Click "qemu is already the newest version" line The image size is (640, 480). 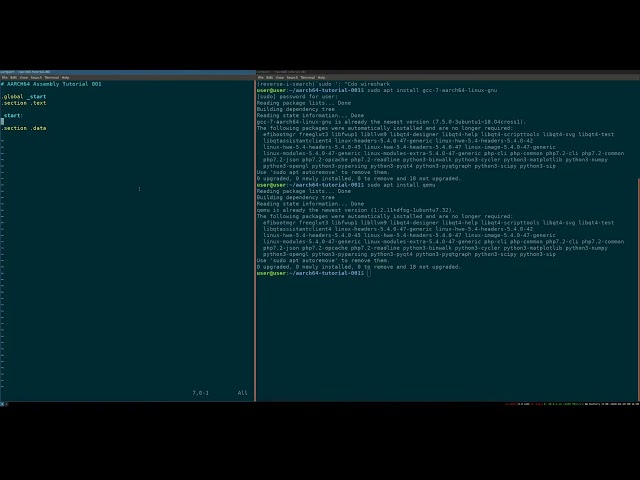[356, 210]
